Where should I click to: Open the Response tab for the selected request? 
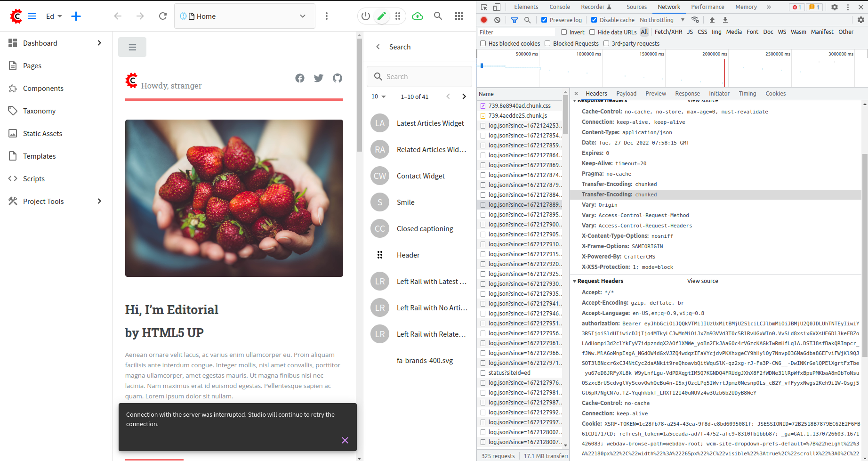687,93
